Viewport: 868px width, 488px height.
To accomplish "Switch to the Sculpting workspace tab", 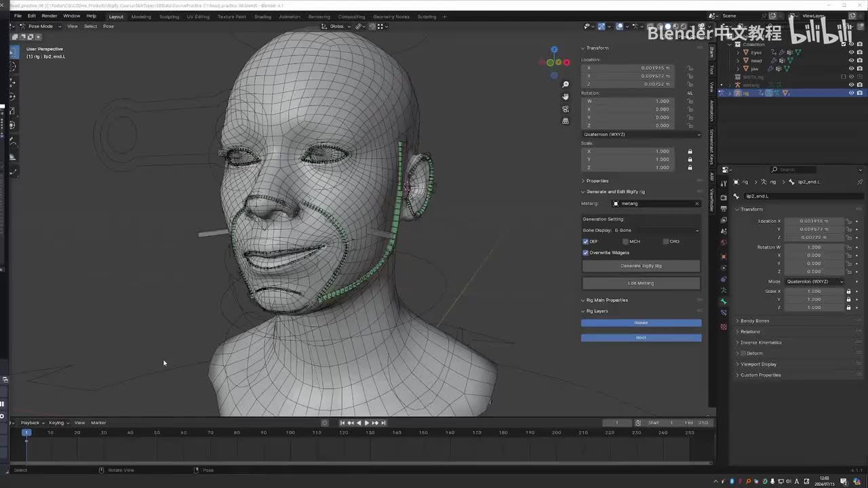I will [169, 16].
